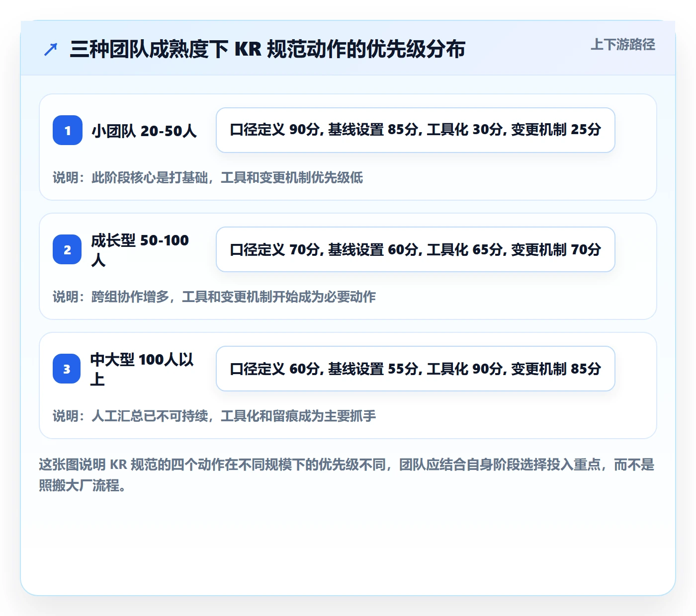Click the number 1 step badge
This screenshot has height=616, width=696.
[68, 130]
